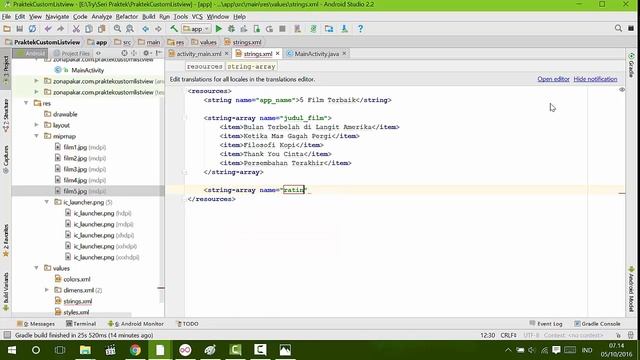Open the Gradle side panel
The image size is (640, 360).
[631, 65]
